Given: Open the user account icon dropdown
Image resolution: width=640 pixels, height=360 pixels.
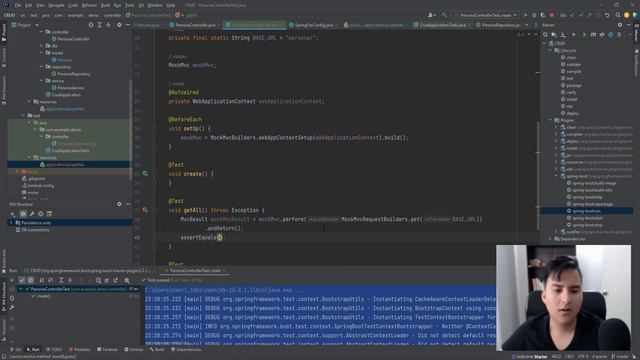Looking at the screenshot, I should (431, 15).
